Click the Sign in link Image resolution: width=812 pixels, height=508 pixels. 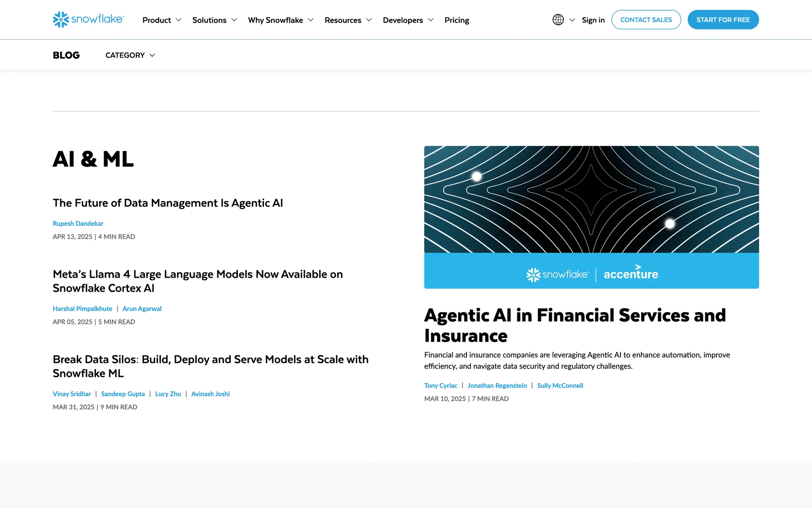point(593,20)
